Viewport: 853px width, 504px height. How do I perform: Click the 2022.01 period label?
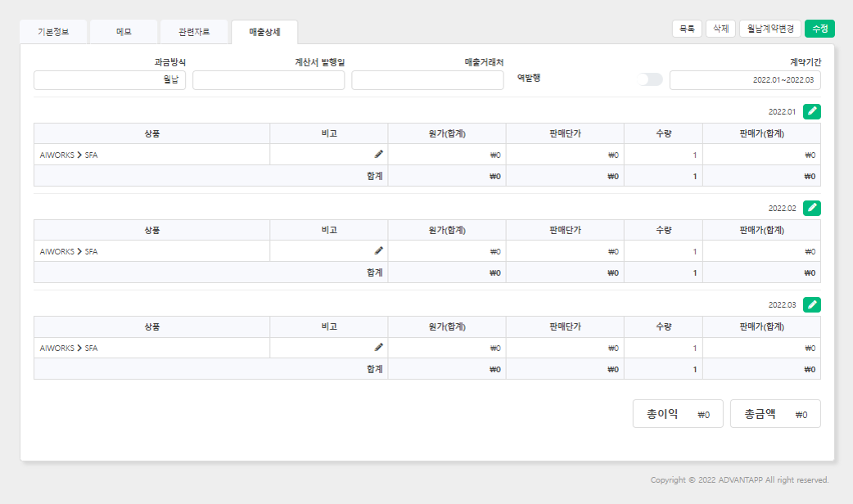point(782,112)
